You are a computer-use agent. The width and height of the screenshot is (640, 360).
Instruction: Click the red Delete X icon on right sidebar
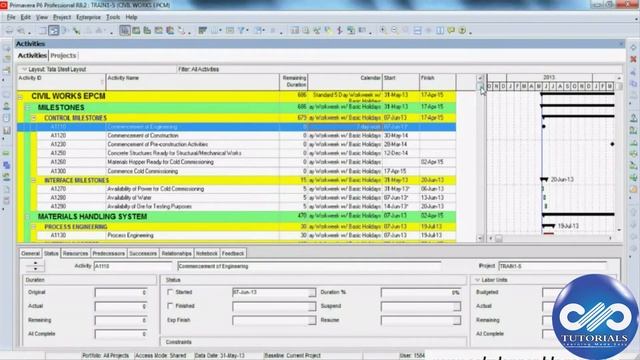pos(633,60)
